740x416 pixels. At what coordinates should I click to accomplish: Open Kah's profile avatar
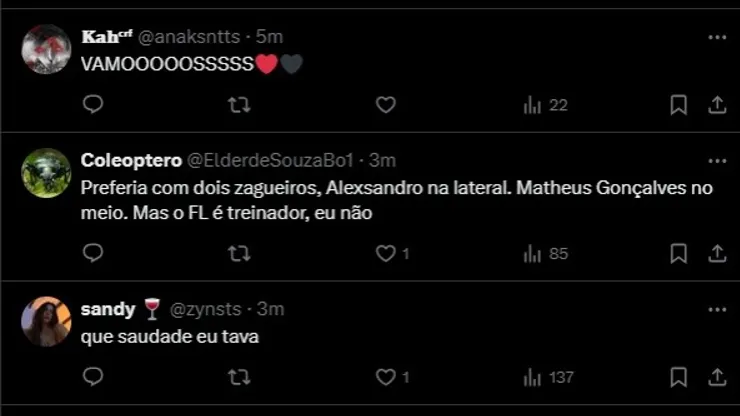[46, 50]
